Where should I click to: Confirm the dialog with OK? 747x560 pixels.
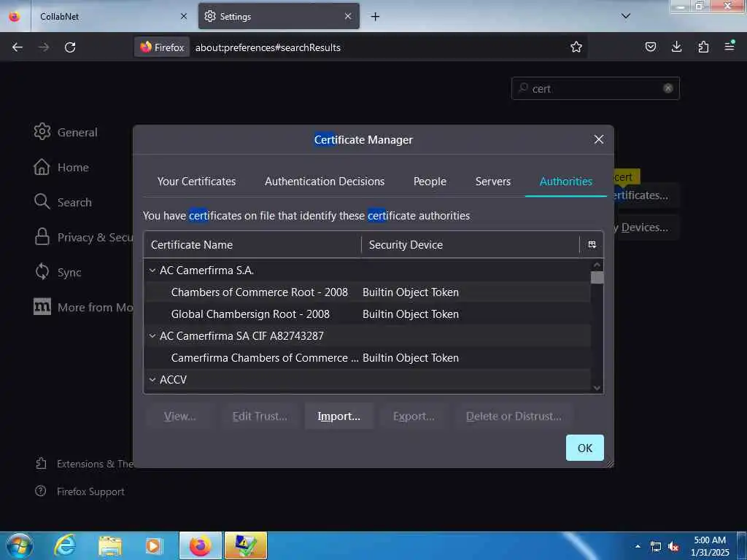tap(584, 448)
